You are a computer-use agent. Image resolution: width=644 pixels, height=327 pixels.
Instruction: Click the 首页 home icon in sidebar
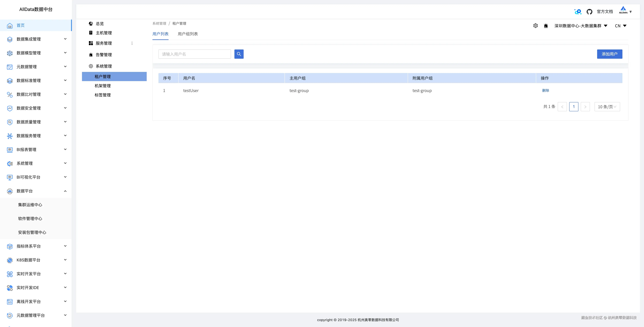[10, 25]
